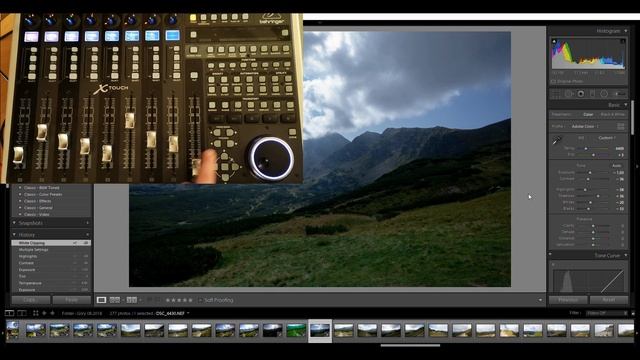Expand Classic - Color Presets group
This screenshot has height=360, width=640.
(20, 194)
